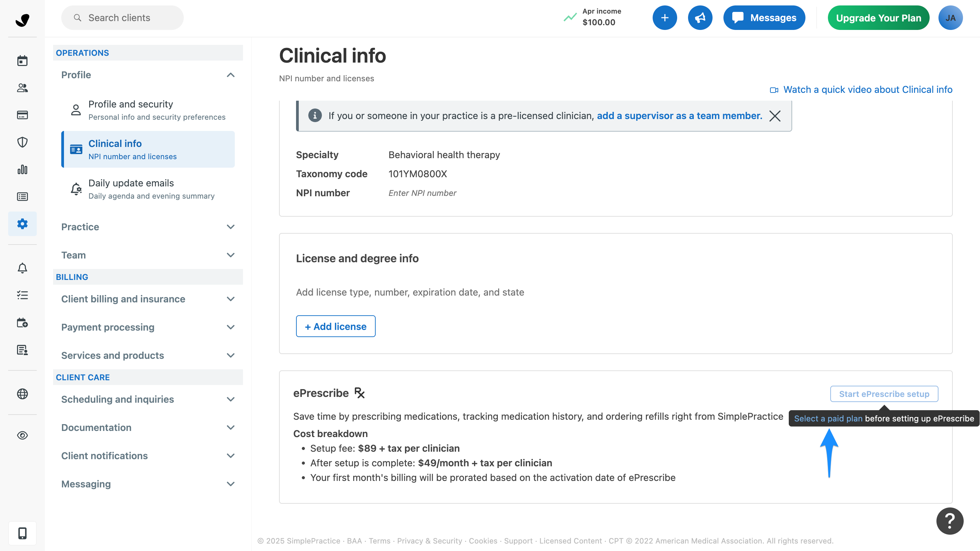Click the Apr income trend icon
Image resolution: width=980 pixels, height=551 pixels.
point(570,17)
